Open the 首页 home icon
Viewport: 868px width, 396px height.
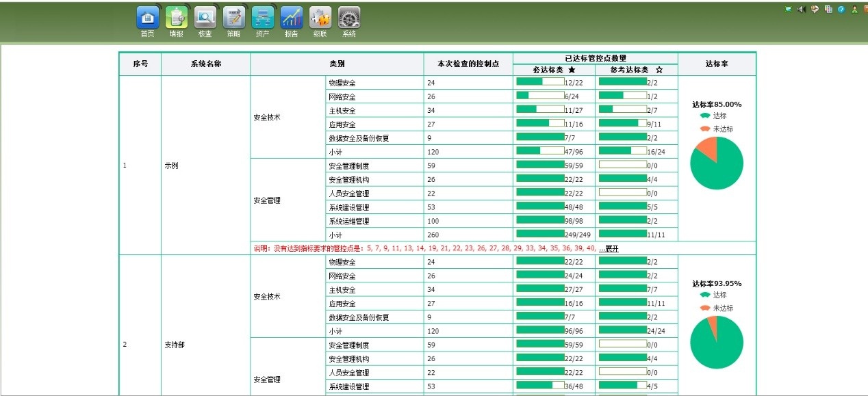point(148,18)
